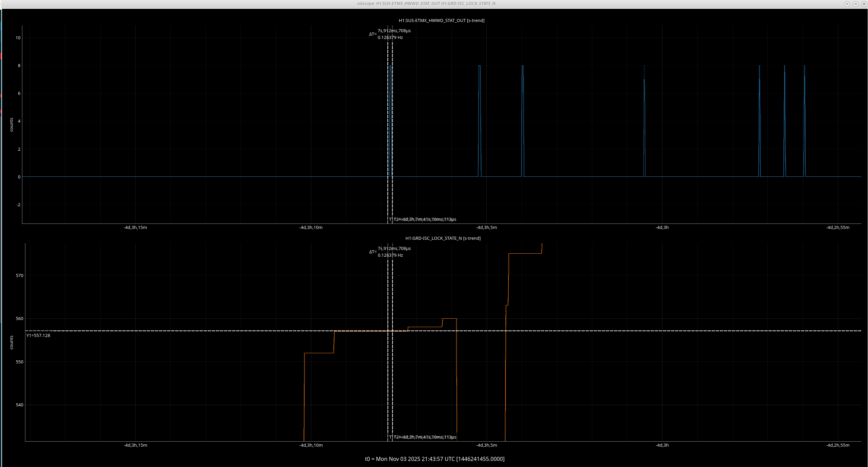Click -4d,3h tick on bottom plot axis
The height and width of the screenshot is (467, 868).
(x=662, y=445)
